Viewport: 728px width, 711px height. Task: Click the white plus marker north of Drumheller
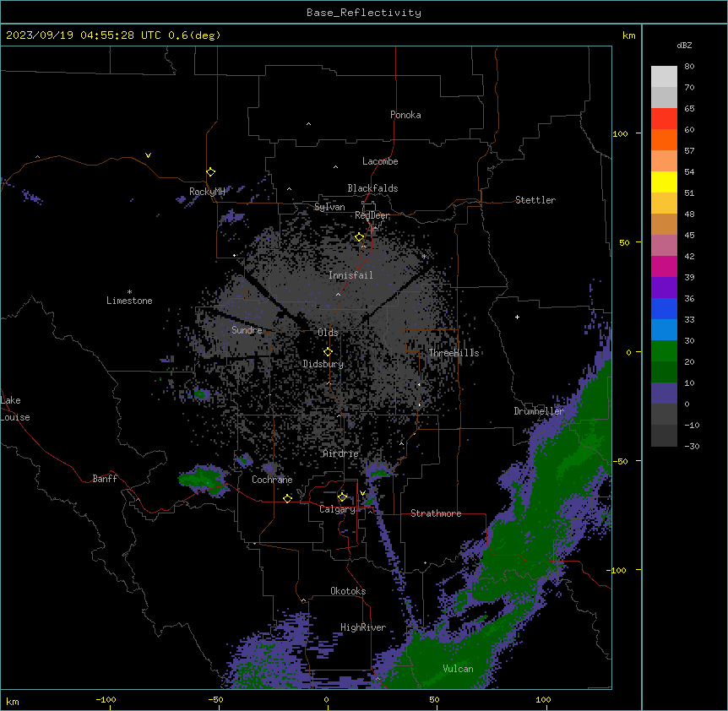[517, 317]
